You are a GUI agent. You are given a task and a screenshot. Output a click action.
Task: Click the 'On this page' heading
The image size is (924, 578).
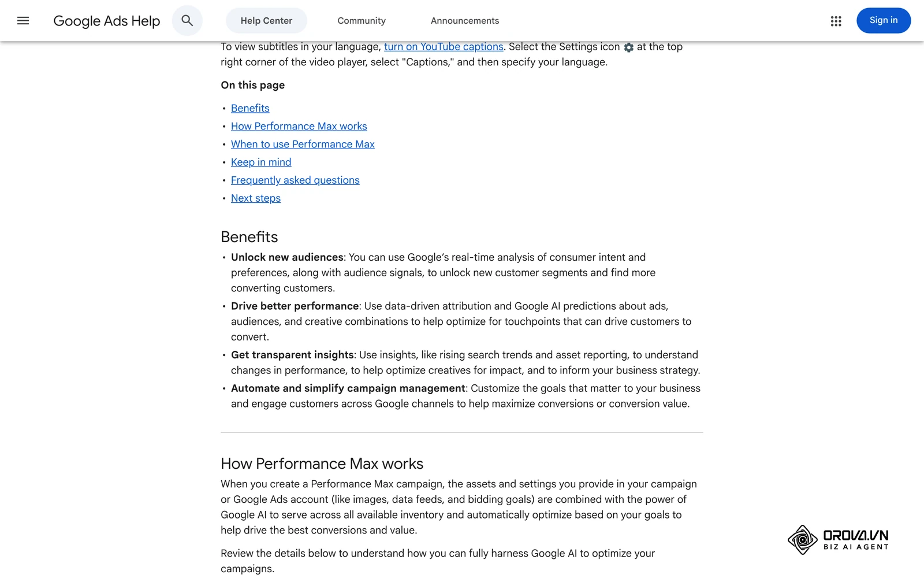coord(253,85)
